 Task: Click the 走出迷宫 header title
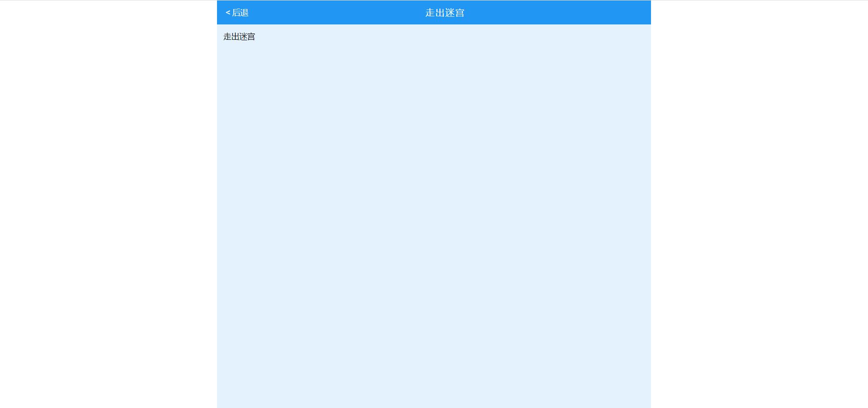445,13
